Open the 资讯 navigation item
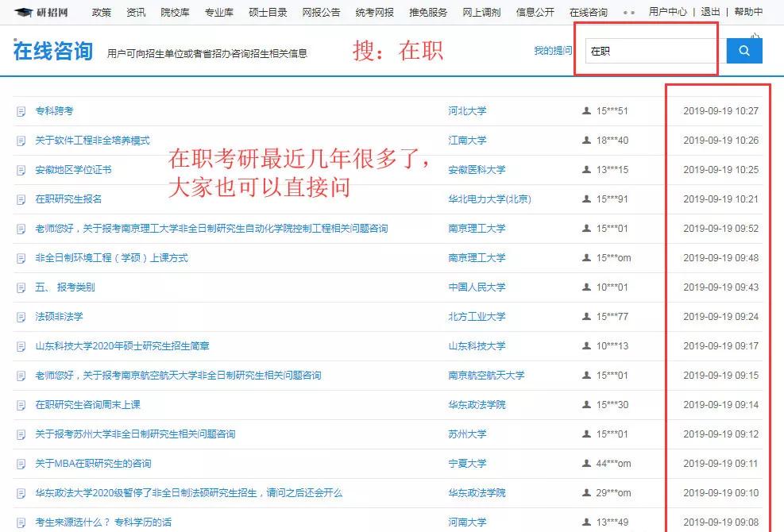784x532 pixels. pos(136,12)
